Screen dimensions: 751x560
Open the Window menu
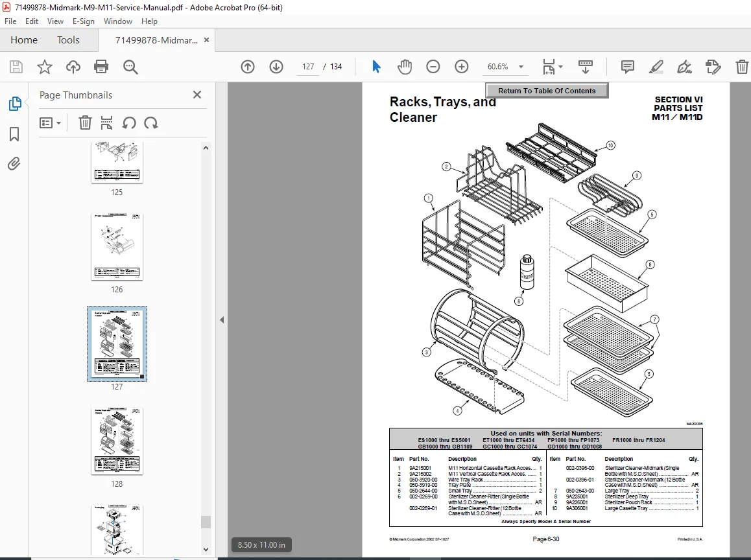click(118, 21)
